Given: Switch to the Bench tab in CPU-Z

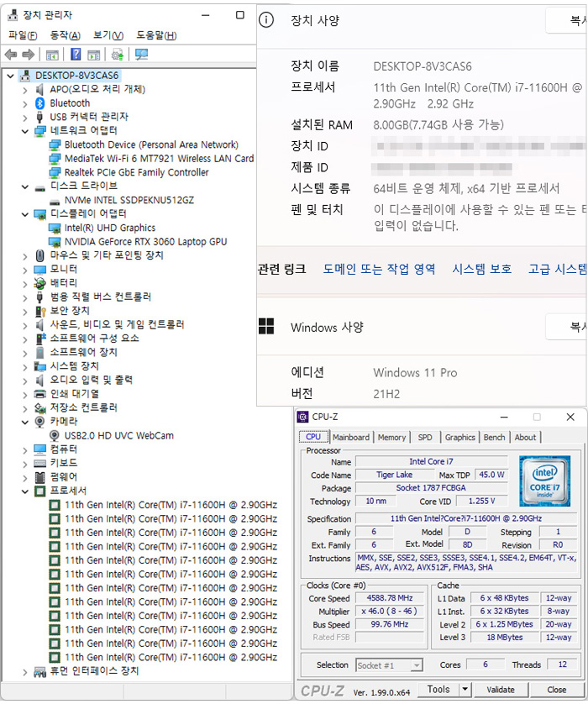Looking at the screenshot, I should click(494, 437).
